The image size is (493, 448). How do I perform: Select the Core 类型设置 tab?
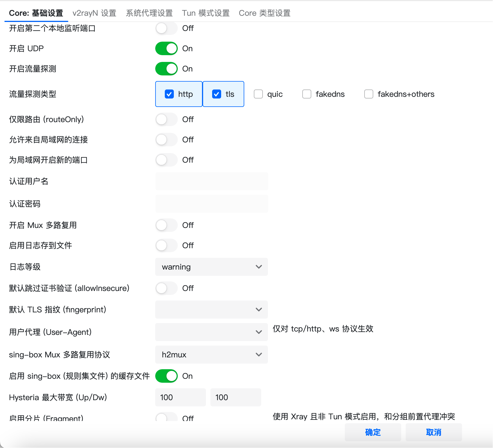[x=265, y=13]
